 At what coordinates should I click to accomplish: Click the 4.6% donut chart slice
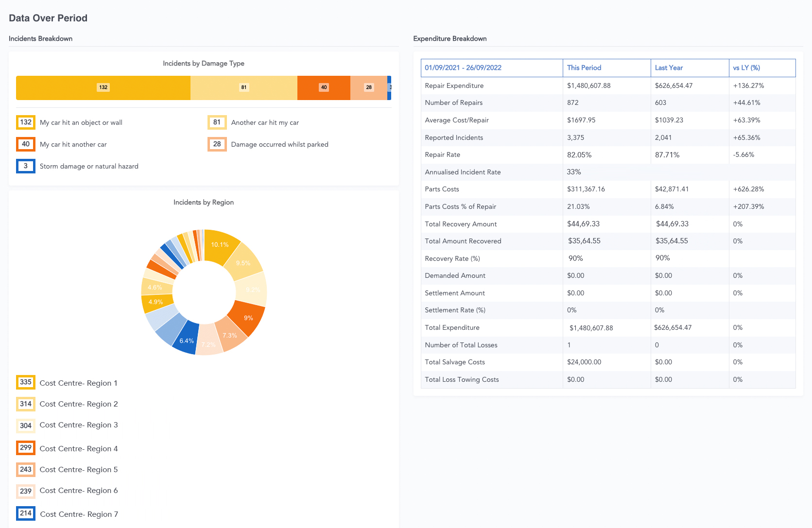155,287
